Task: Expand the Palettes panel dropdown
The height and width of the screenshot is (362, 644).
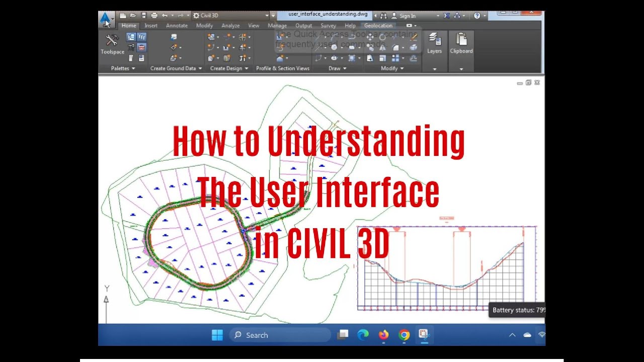Action: [x=133, y=68]
